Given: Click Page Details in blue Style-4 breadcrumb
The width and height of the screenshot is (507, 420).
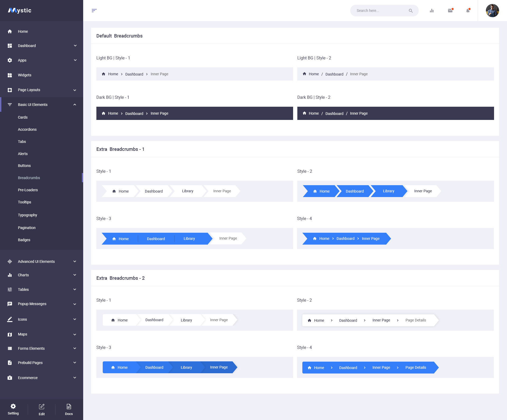Looking at the screenshot, I should tap(416, 367).
